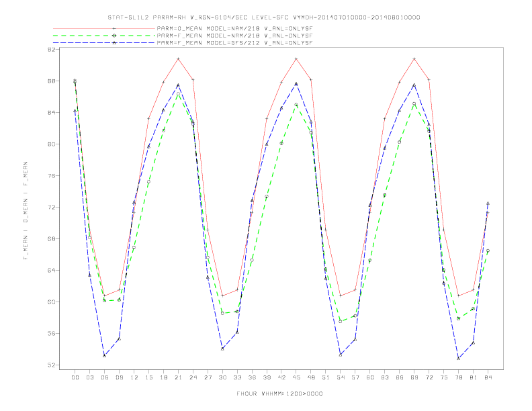Click the y-axis value 76
Screen dimensions: 532x411
point(52,176)
